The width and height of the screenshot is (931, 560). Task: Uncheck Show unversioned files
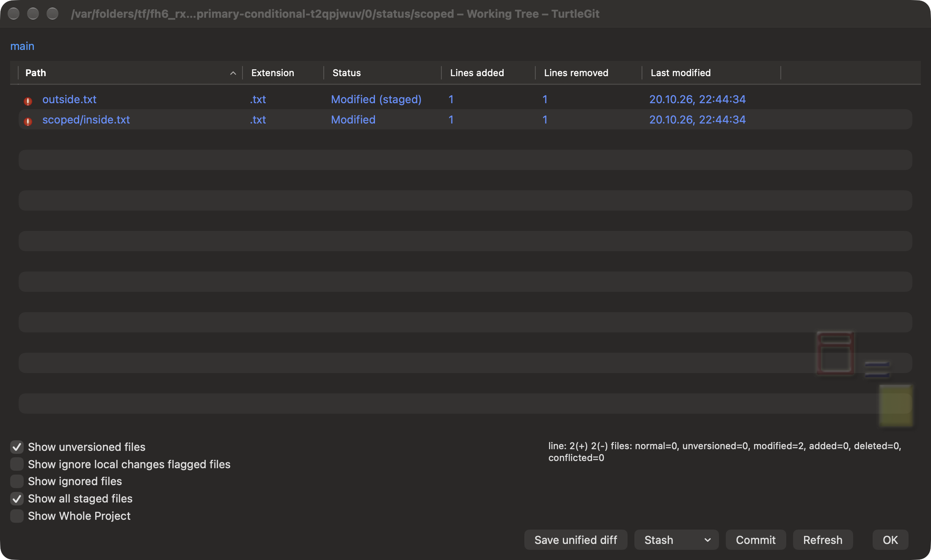point(17,447)
